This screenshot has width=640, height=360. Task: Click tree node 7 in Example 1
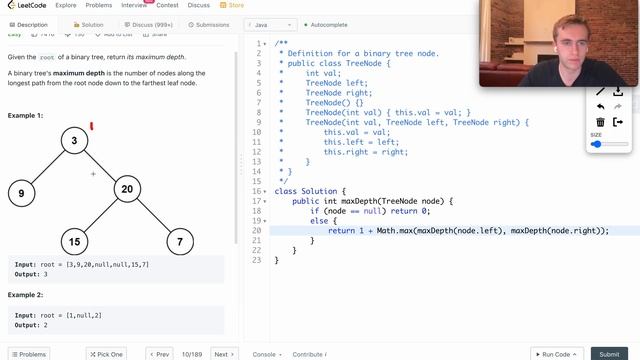click(180, 242)
